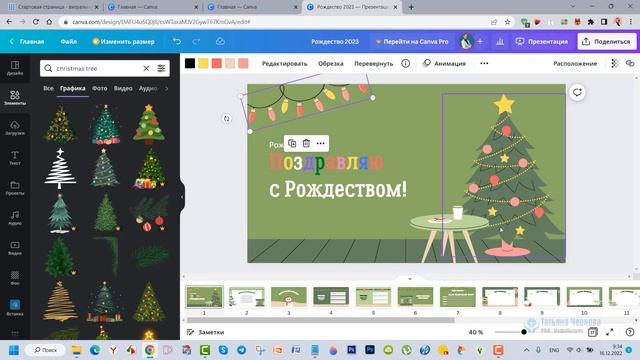640x360 pixels.
Task: Open the more options toolbar dots
Action: (484, 63)
